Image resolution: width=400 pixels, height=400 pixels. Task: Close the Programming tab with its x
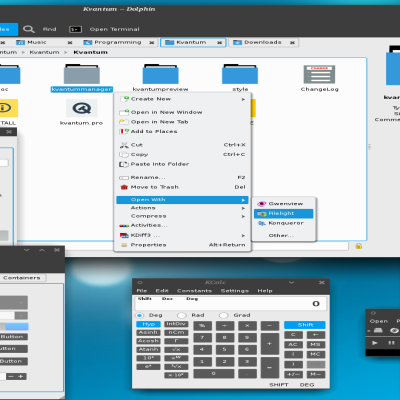tap(152, 43)
